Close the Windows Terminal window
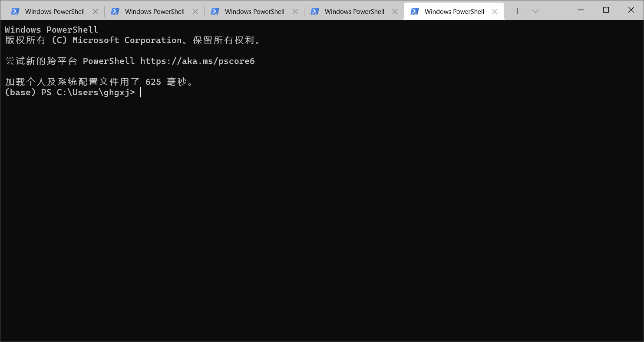Screen dimensions: 644x342 pyautogui.click(x=631, y=10)
